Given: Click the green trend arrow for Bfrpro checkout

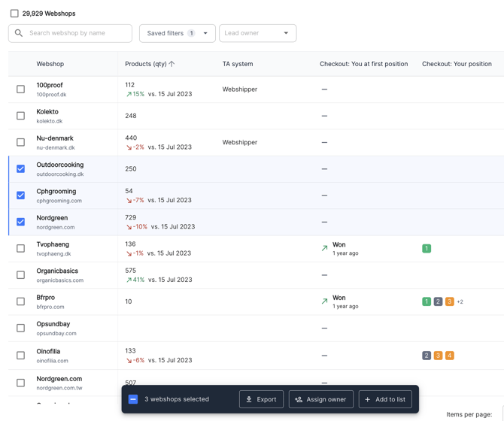Looking at the screenshot, I should [x=324, y=301].
